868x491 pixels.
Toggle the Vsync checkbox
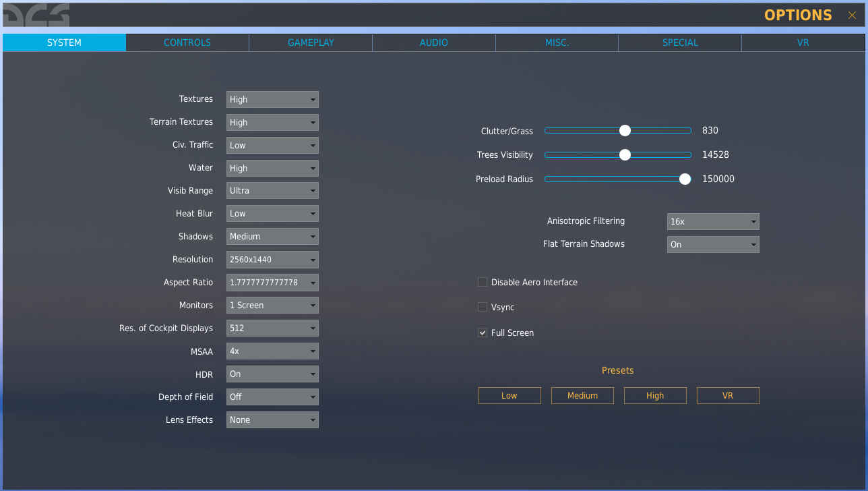(483, 307)
